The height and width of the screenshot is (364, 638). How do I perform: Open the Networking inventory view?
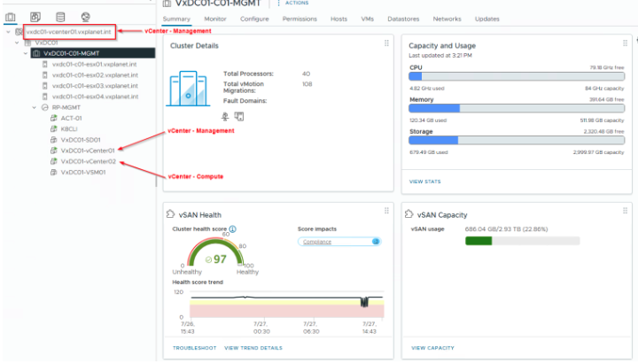(x=85, y=17)
